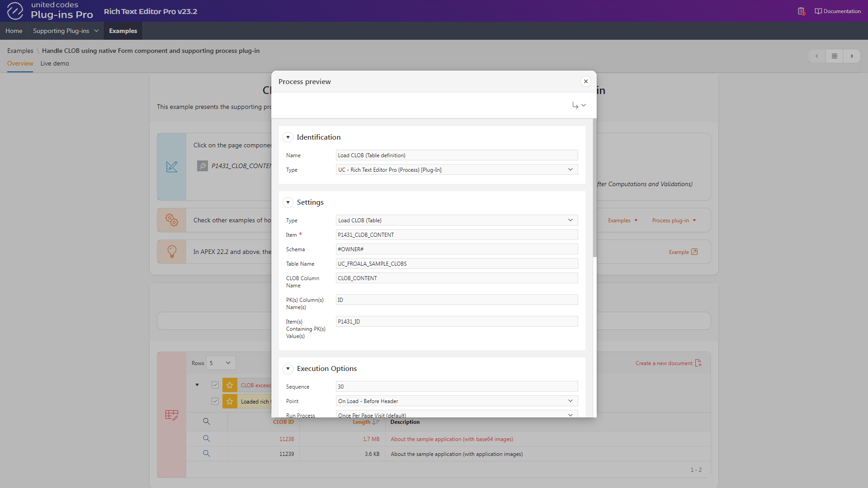Click the Examples breadcrumb link
868x488 pixels.
tap(20, 51)
